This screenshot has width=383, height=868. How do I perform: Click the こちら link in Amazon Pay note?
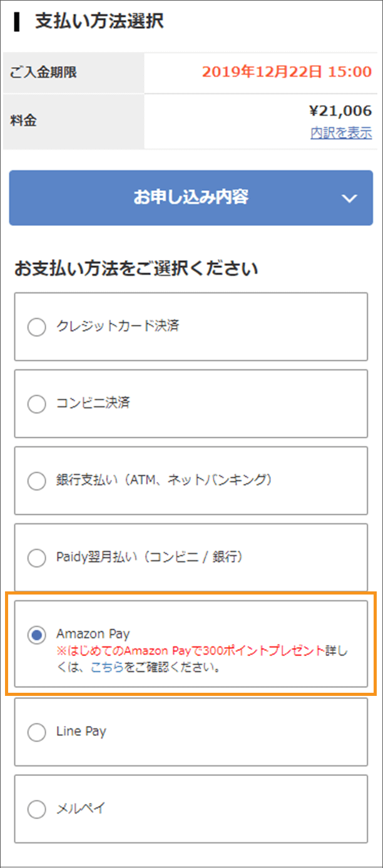(107, 667)
